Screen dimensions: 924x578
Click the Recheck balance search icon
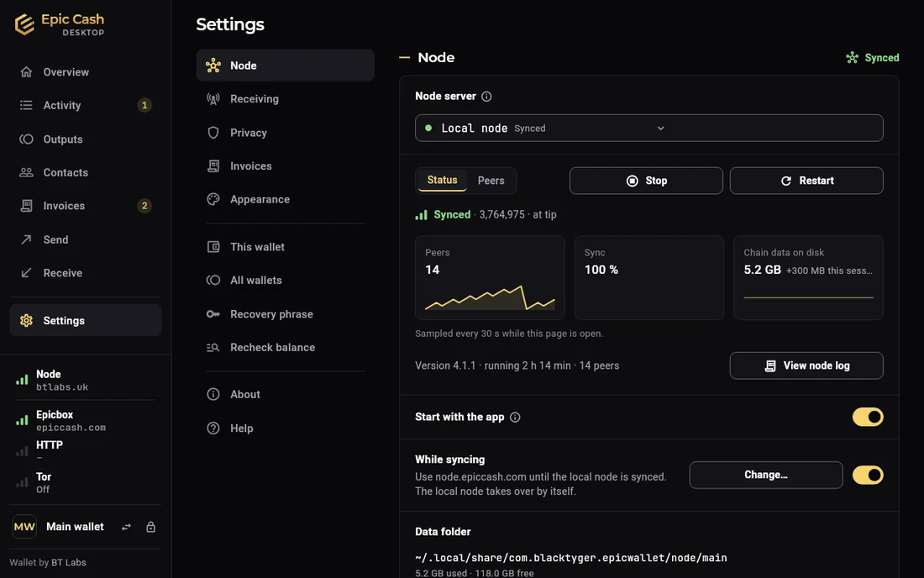213,348
